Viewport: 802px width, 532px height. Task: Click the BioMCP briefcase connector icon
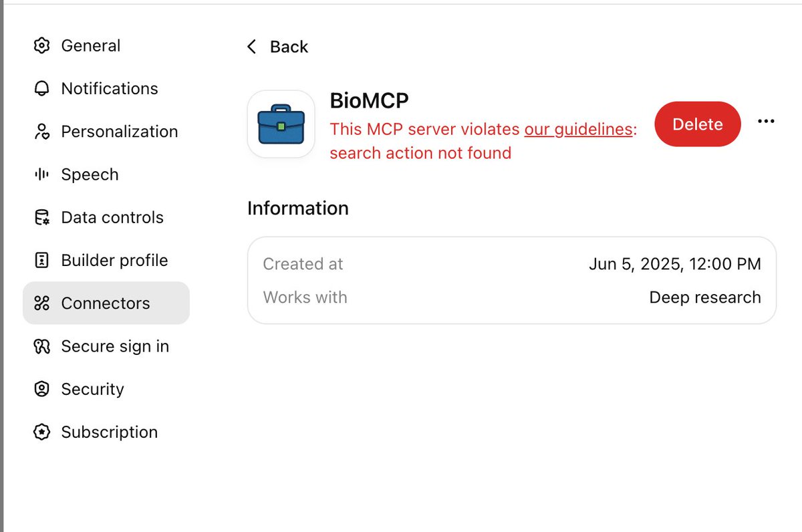tap(281, 124)
